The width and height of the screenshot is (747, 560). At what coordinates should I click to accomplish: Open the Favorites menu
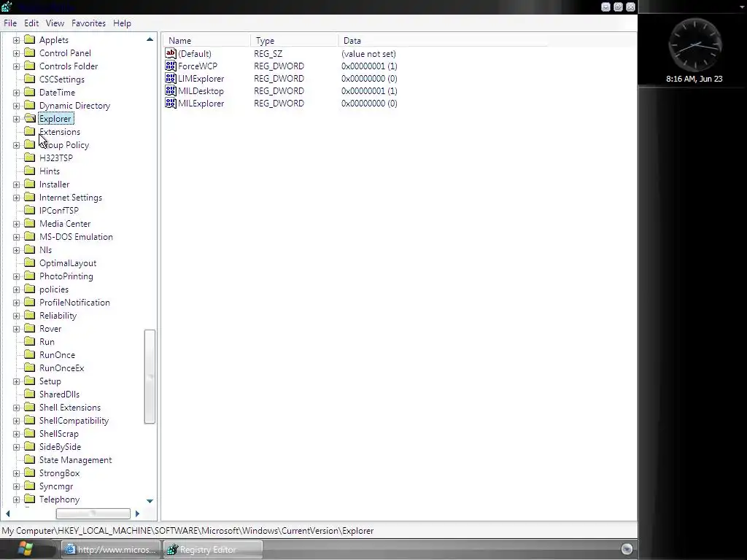coord(88,23)
